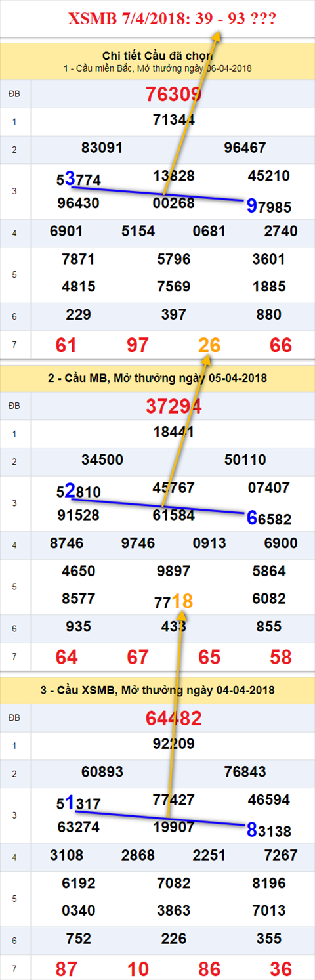
Task: Click fourth prize number 2740
Action: tap(280, 232)
